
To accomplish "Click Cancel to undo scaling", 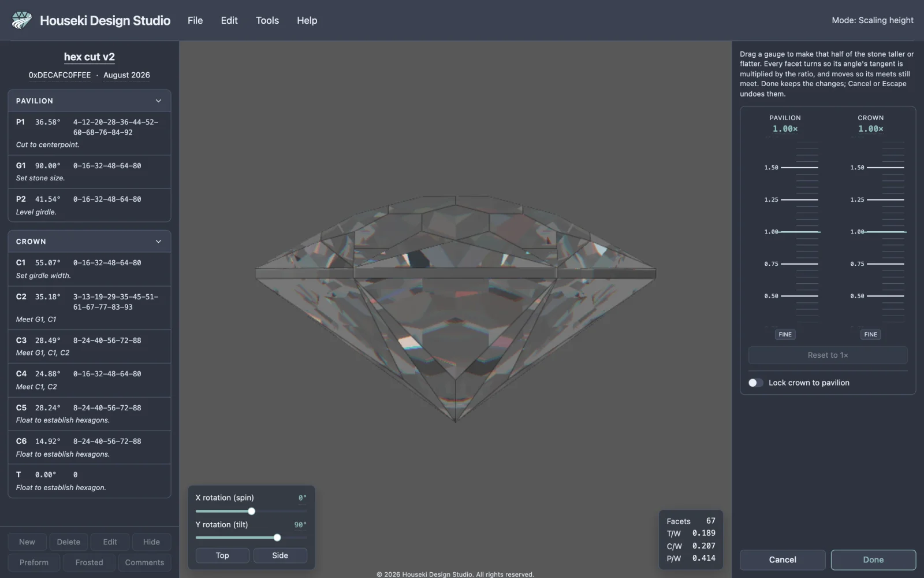I will pos(783,560).
